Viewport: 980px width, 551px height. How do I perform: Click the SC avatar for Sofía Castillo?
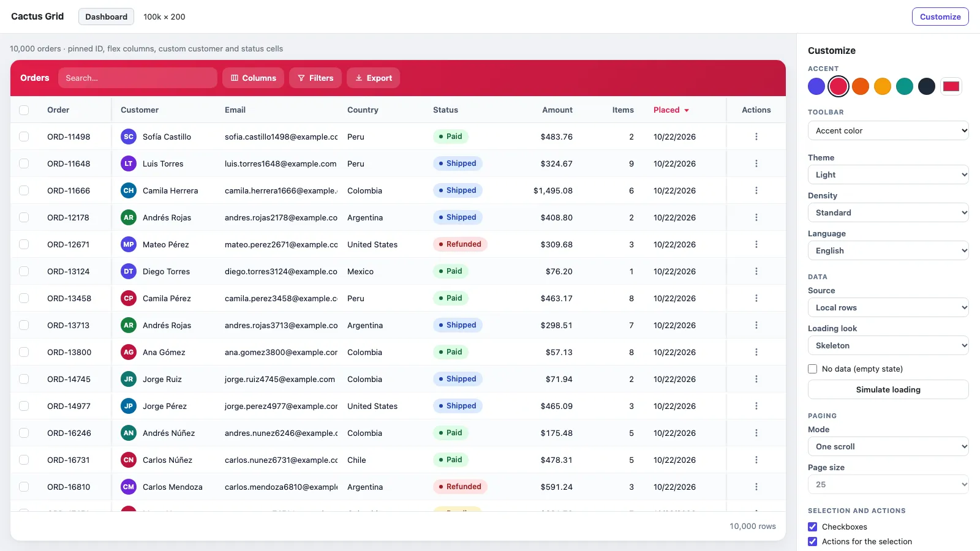(x=129, y=137)
